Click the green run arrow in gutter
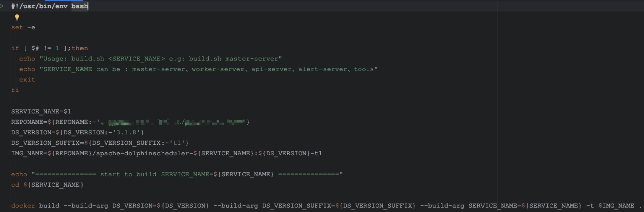 tap(2, 6)
